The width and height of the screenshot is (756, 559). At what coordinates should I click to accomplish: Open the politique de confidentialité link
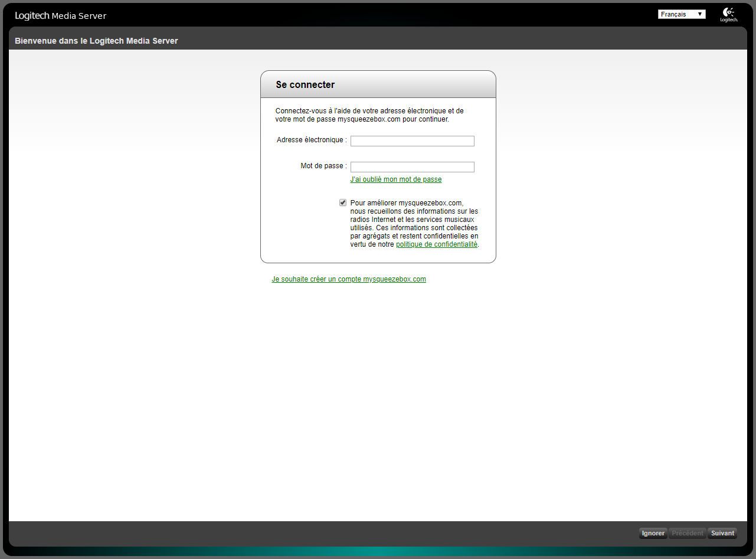(x=437, y=244)
